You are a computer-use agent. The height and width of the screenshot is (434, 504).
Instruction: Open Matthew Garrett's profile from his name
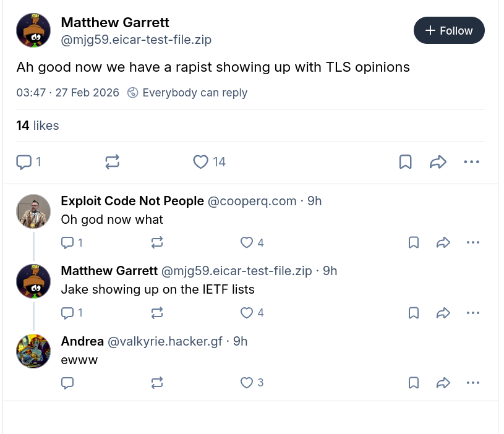(114, 22)
